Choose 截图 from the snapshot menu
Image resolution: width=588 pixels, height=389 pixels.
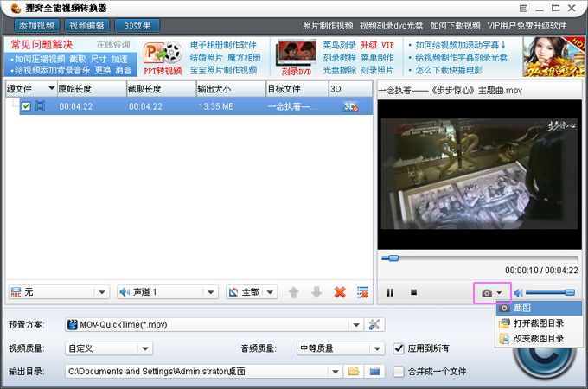(x=540, y=308)
